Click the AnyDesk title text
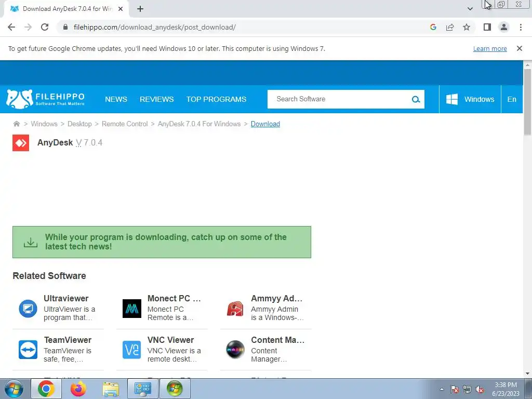This screenshot has width=532, height=399. pyautogui.click(x=55, y=142)
